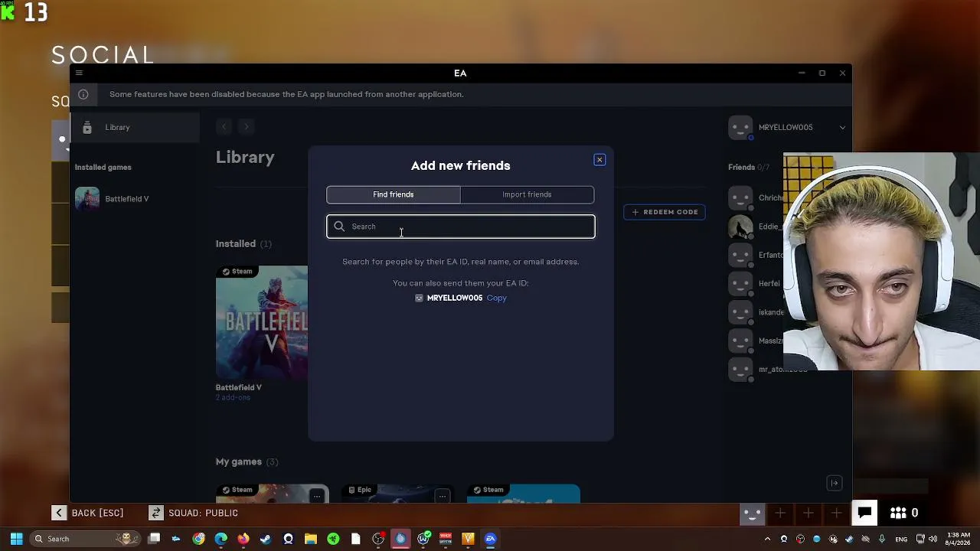Open Library in the EA sidebar
The image size is (980, 551).
(x=135, y=127)
